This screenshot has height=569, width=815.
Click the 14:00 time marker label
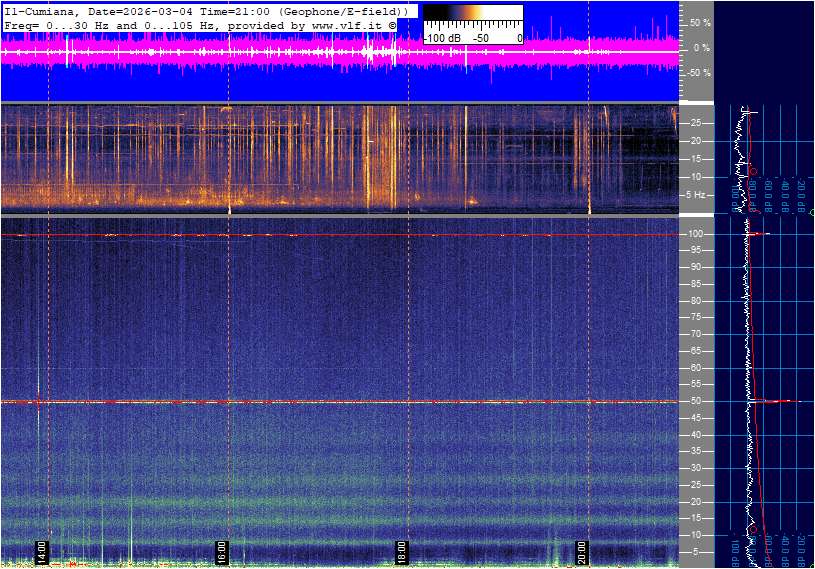click(42, 553)
